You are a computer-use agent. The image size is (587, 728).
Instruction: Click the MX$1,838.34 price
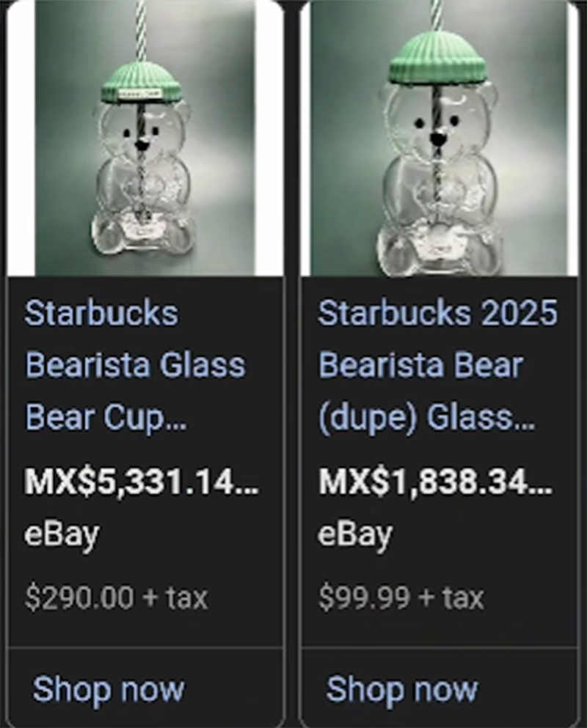click(434, 482)
